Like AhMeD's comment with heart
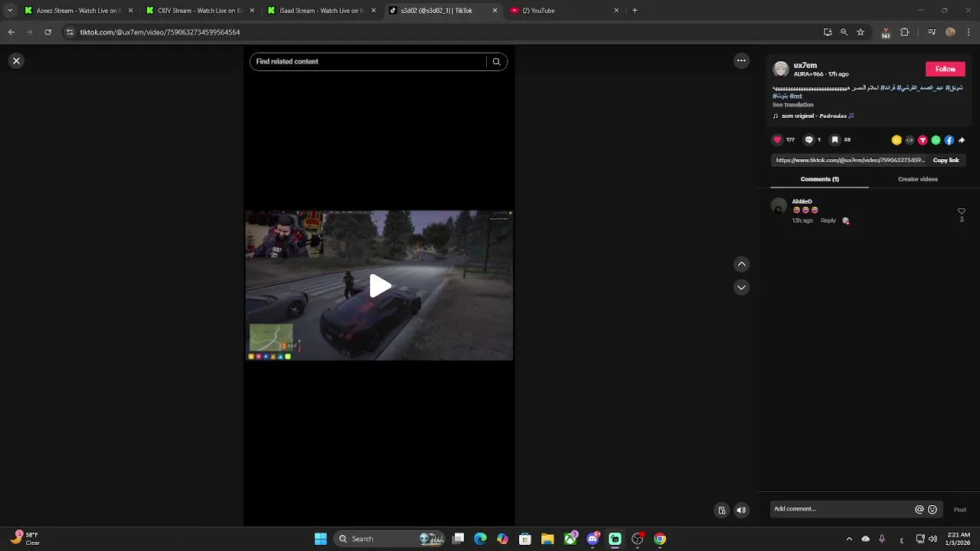This screenshot has width=980, height=551. [962, 211]
